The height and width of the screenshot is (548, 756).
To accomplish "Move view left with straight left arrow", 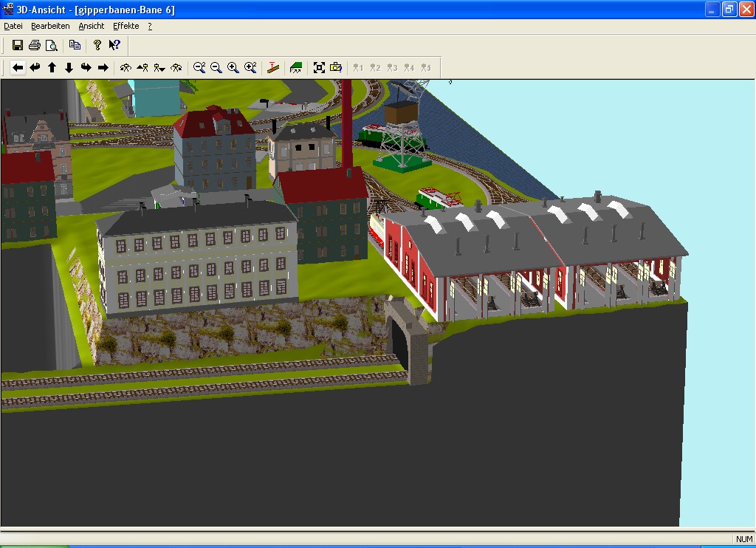I will point(18,67).
